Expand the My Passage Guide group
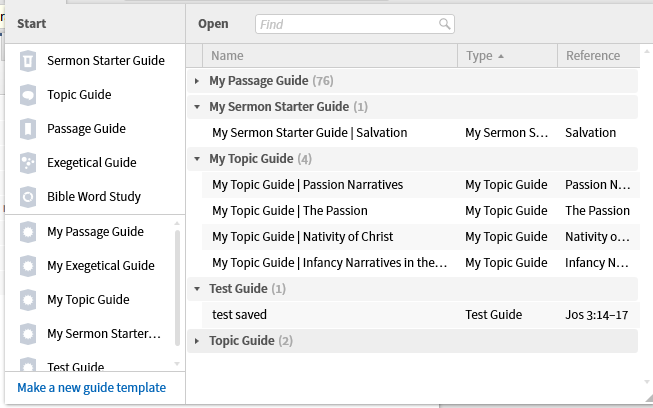The image size is (653, 408). click(x=197, y=80)
